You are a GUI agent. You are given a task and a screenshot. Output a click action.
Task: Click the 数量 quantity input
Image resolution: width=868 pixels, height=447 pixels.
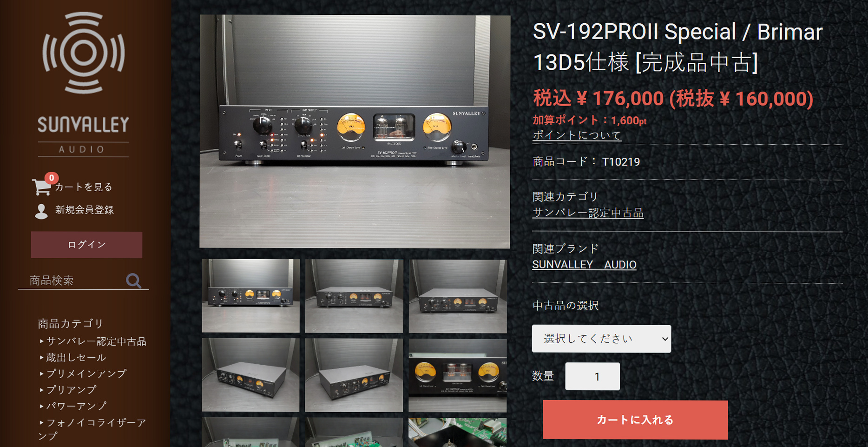[x=592, y=376]
